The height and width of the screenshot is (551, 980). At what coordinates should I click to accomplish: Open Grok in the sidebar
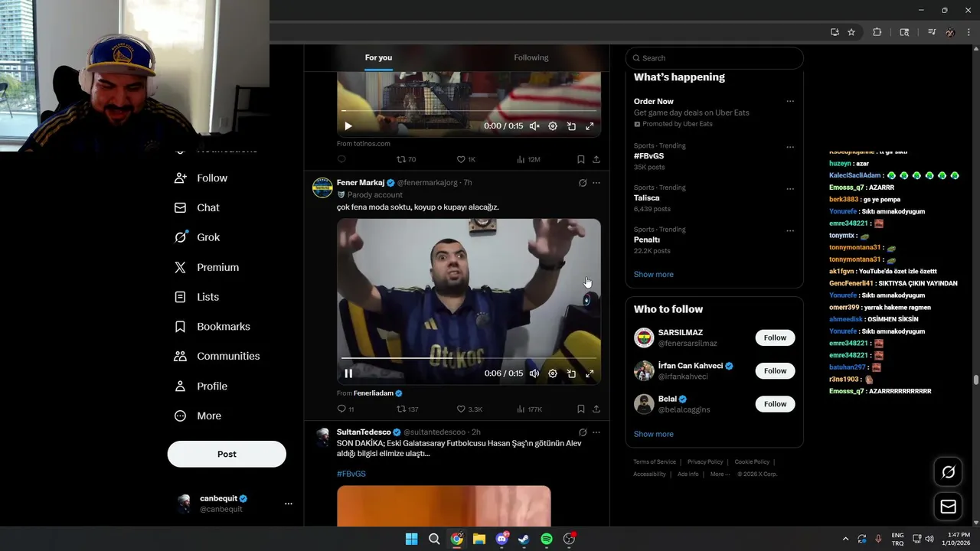[198, 237]
